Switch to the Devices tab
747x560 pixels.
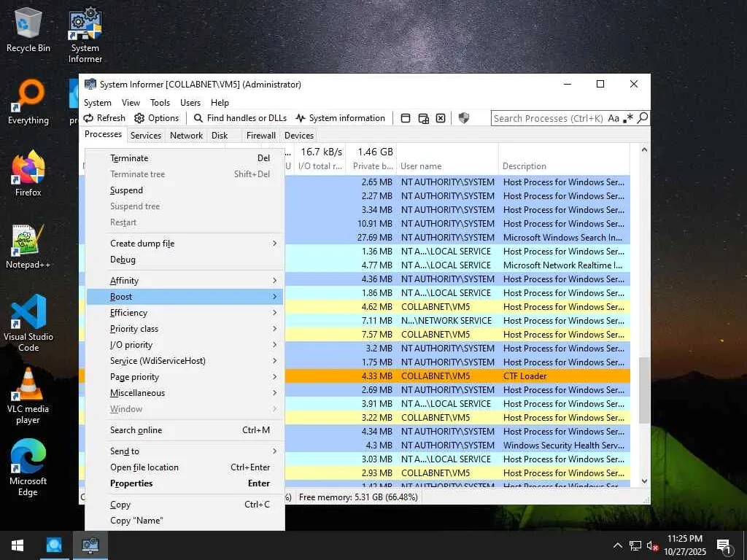[x=298, y=136]
